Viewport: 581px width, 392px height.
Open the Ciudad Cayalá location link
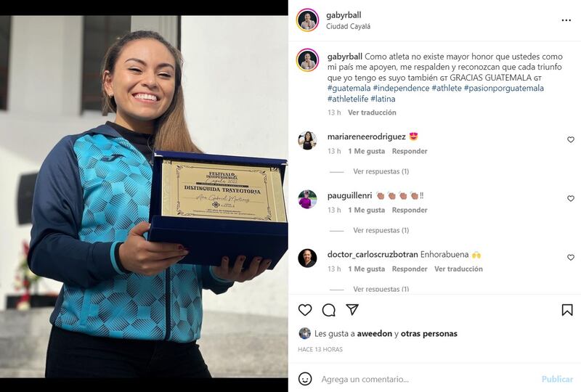(348, 26)
